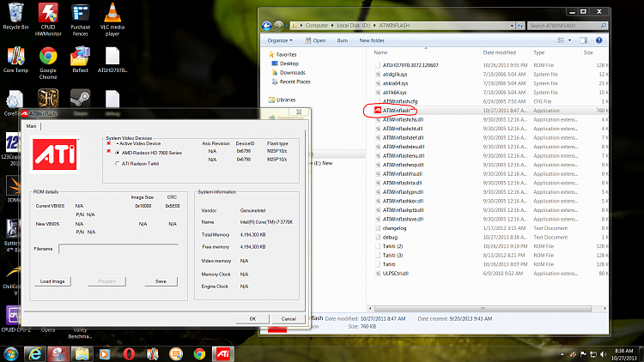
Task: Click Cancel in the ATIWinflash dialog
Action: (289, 318)
